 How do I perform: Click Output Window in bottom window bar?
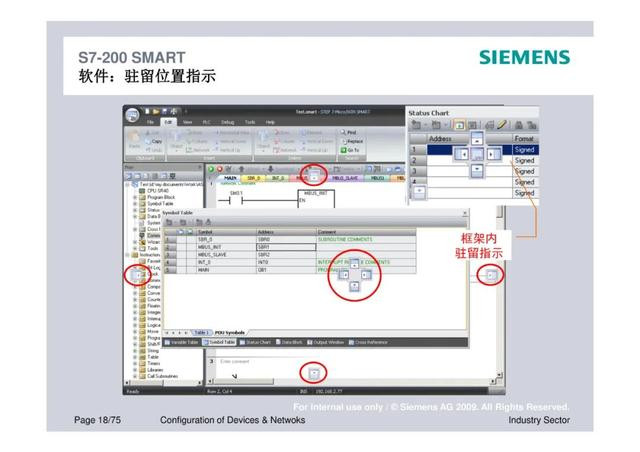click(x=326, y=342)
